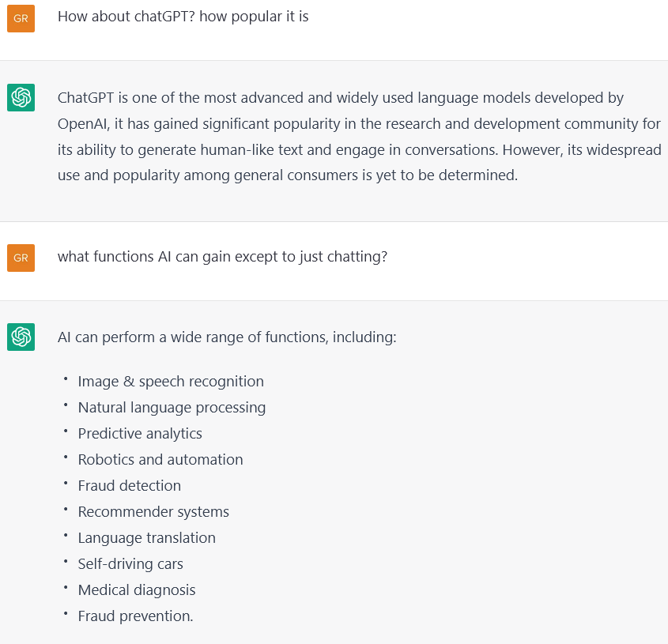Click the GR avatar beside the ChatGPT popularity question
The height and width of the screenshot is (644, 668).
click(x=21, y=19)
